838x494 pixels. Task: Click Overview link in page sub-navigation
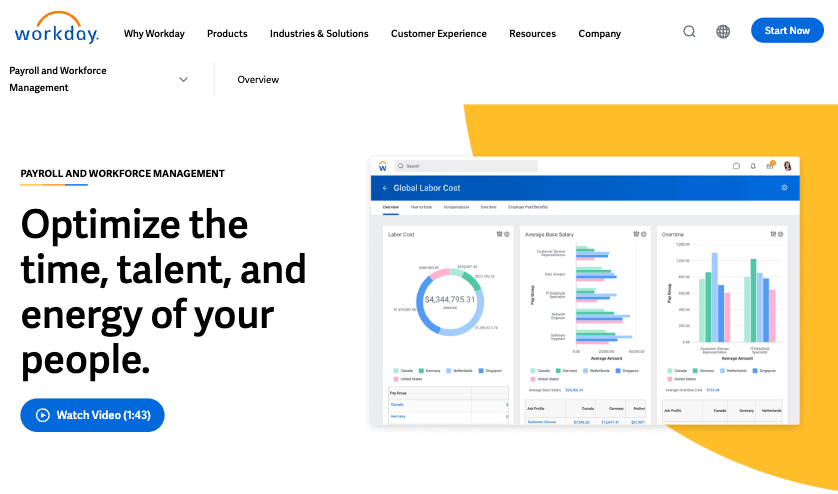[258, 80]
